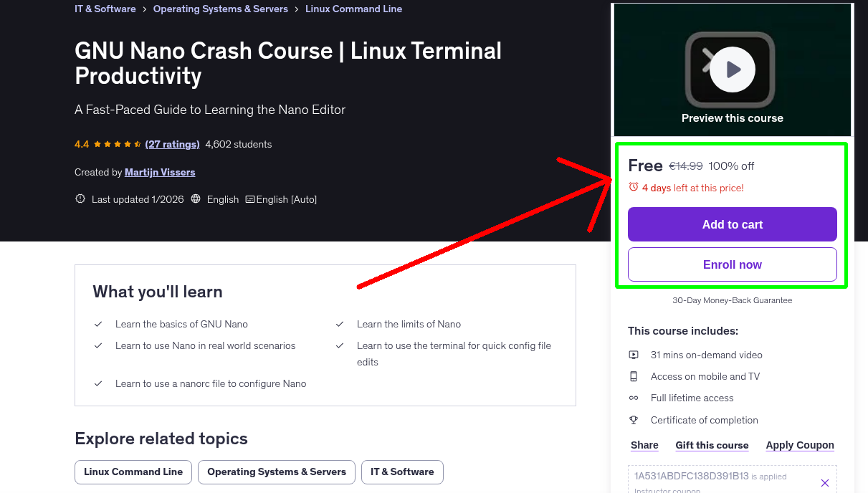
Task: Select the Operating Systems & Servers topic tag
Action: tap(276, 472)
